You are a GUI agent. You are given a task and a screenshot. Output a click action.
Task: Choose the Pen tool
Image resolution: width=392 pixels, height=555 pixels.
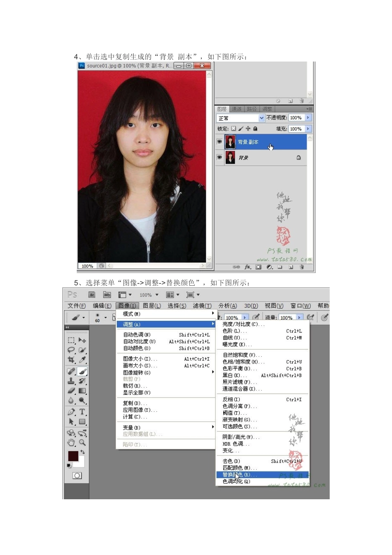coord(71,412)
